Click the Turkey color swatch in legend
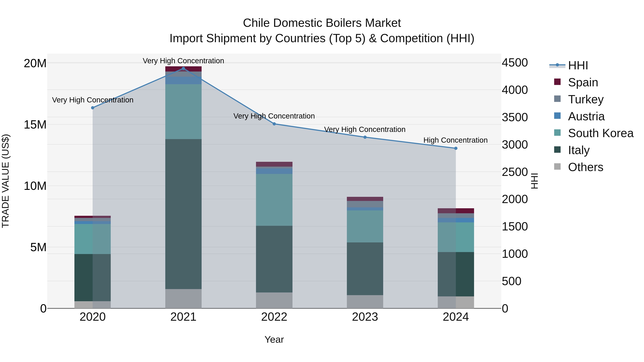Screen dimensions: 644x362 557,99
